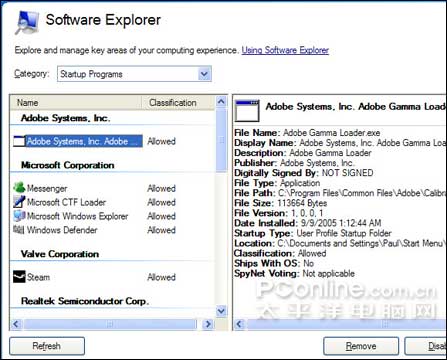Click the details pane scroll left arrow

click(240, 324)
